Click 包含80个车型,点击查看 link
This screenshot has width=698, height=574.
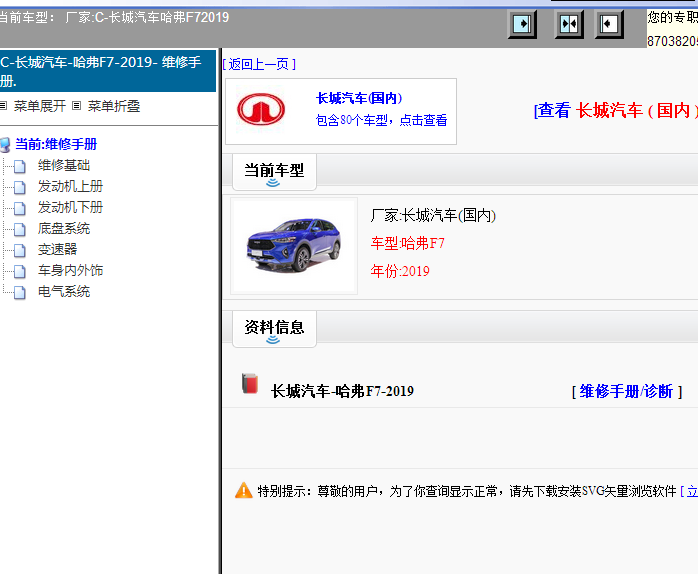[x=381, y=120]
